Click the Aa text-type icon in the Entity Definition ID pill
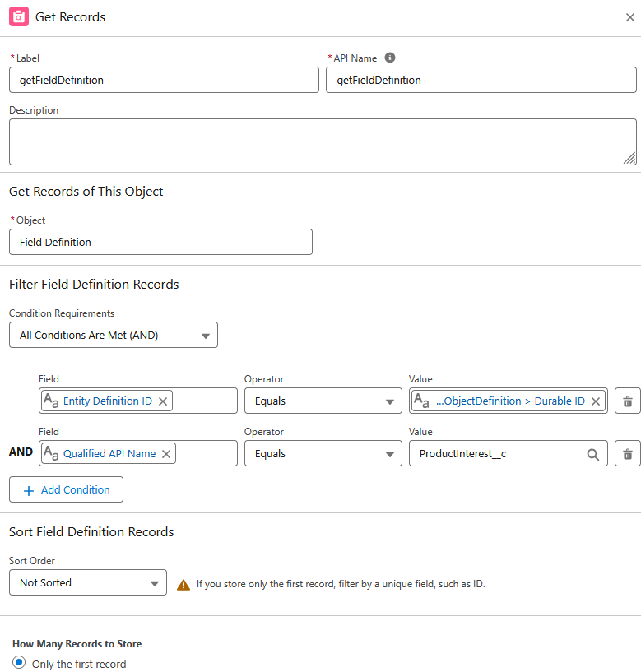641x672 pixels. (x=52, y=401)
